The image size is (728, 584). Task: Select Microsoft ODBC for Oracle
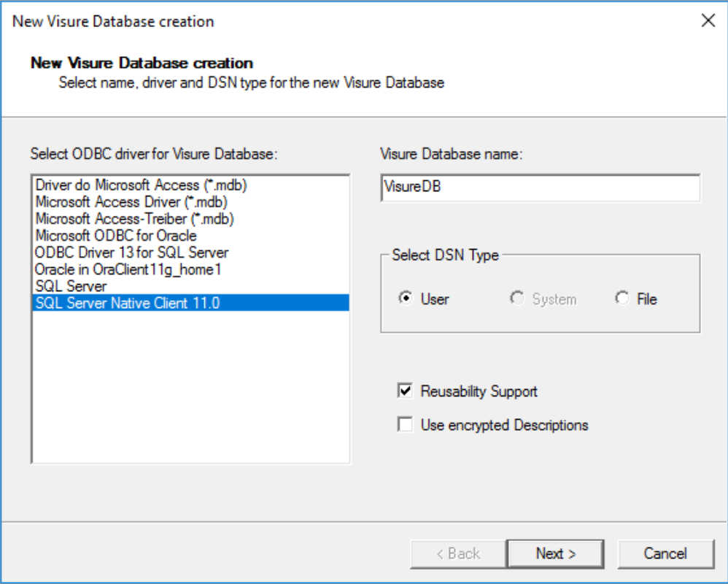[x=191, y=236]
